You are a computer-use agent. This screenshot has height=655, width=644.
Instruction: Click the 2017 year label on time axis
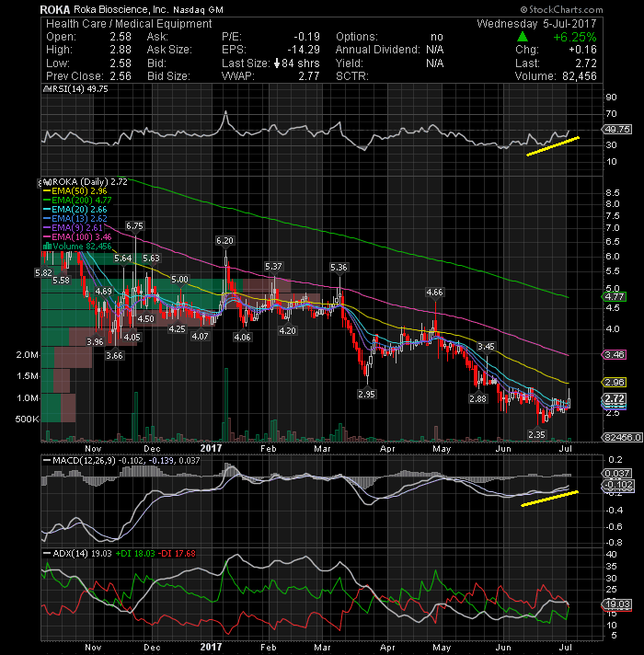click(x=211, y=448)
